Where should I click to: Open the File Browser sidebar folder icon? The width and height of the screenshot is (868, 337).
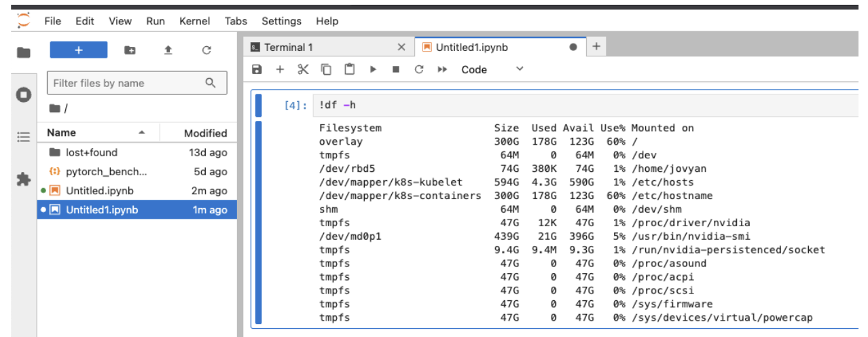[x=24, y=52]
